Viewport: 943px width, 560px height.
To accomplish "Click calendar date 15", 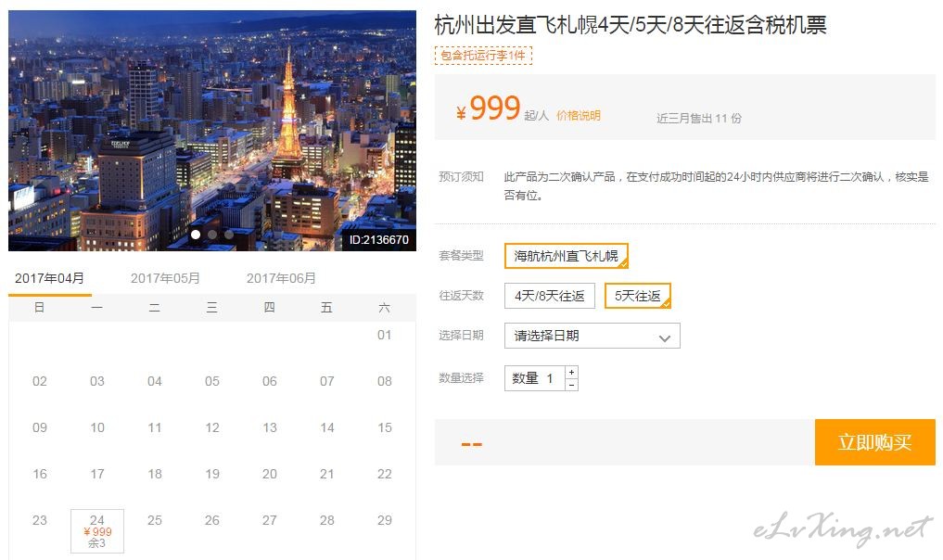I will pyautogui.click(x=384, y=427).
